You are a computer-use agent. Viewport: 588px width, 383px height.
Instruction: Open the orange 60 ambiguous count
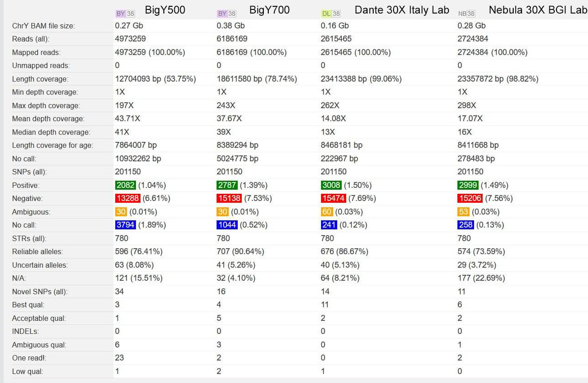pos(327,212)
